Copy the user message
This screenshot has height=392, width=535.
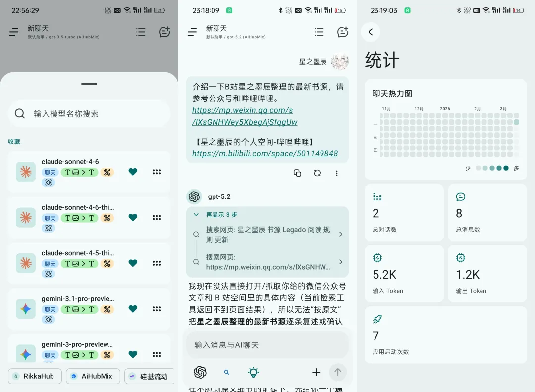point(297,173)
